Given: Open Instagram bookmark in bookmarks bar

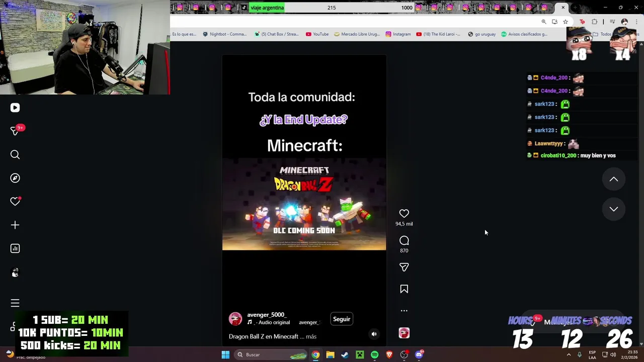Looking at the screenshot, I should 398,34.
